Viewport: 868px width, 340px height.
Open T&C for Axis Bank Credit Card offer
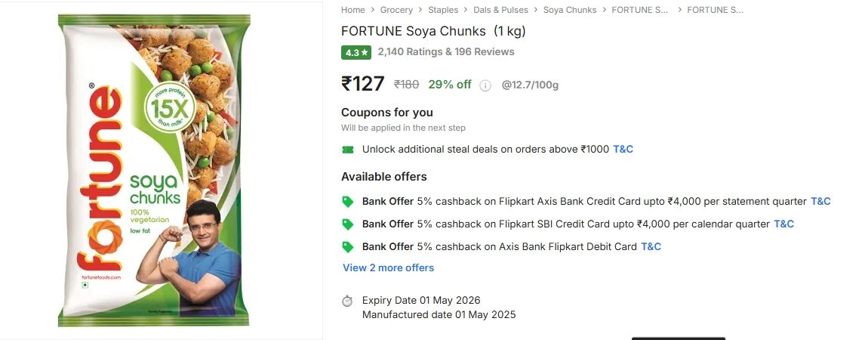[820, 202]
